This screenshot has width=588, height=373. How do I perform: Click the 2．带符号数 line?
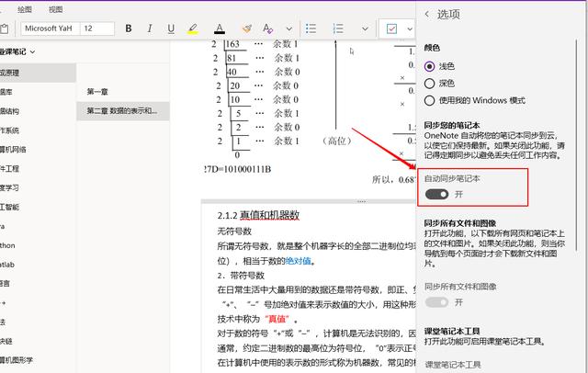241,276
